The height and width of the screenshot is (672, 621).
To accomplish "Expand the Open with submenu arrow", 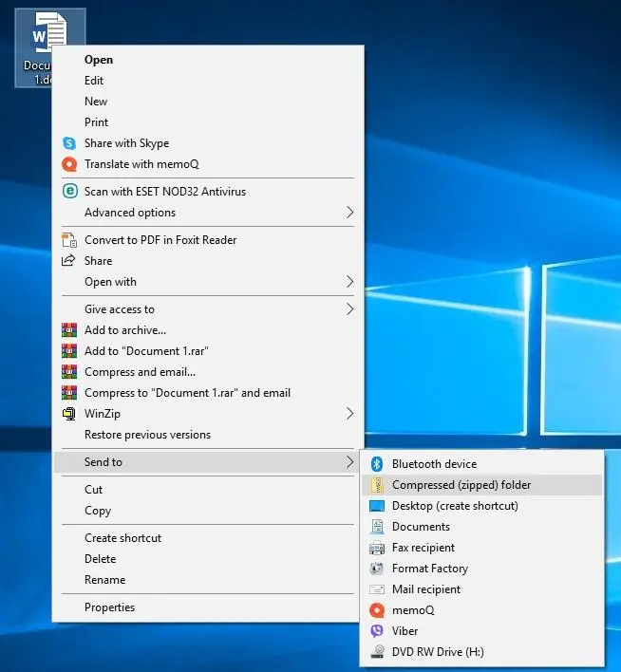I will point(348,282).
